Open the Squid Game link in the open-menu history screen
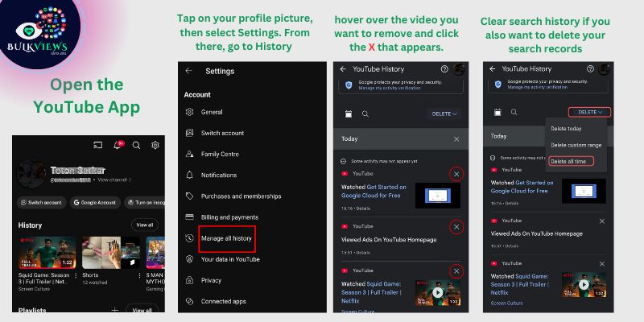Viewport: 644px width, 322px height. tap(520, 284)
